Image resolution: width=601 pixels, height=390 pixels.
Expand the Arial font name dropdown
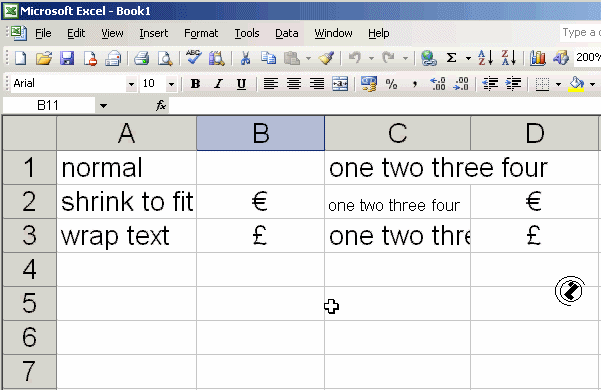[x=131, y=84]
